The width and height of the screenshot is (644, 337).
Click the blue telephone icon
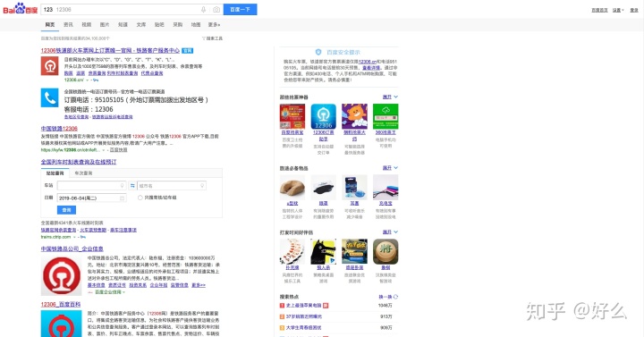[50, 97]
